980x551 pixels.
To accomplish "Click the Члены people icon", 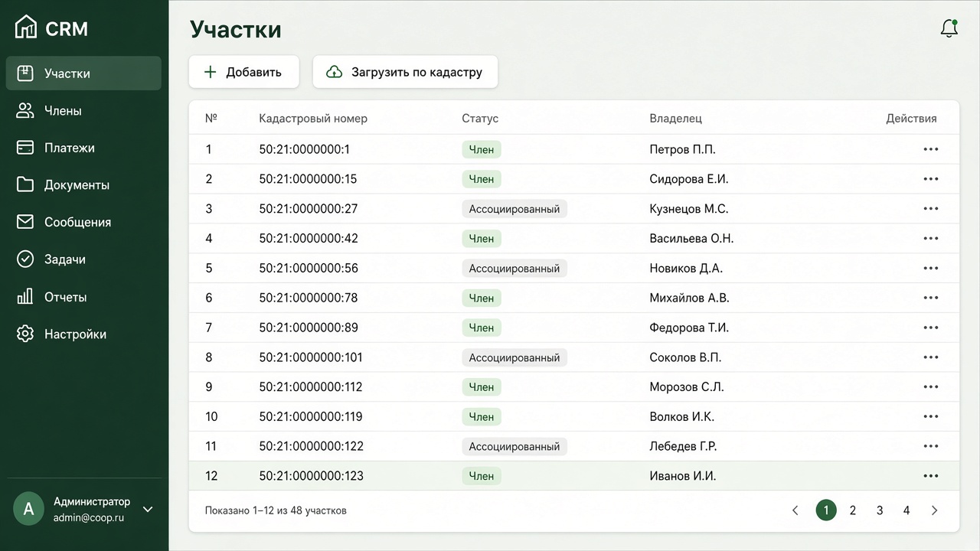I will point(25,111).
